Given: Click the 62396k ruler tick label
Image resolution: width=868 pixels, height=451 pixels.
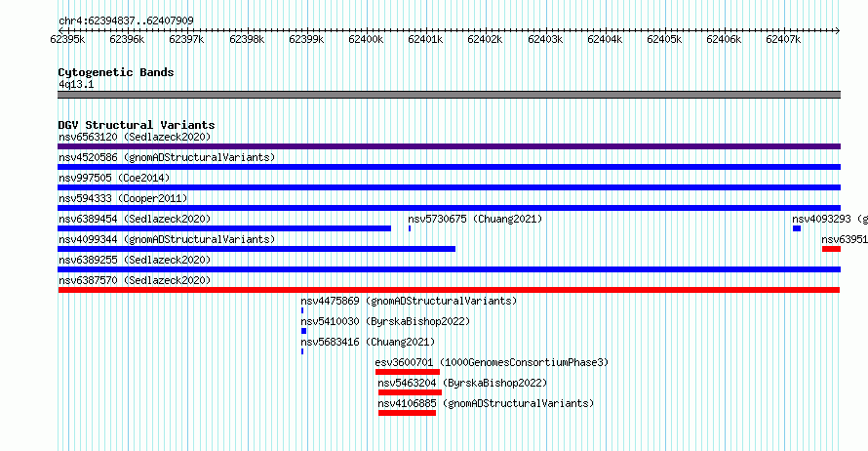Looking at the screenshot, I should click(x=127, y=39).
